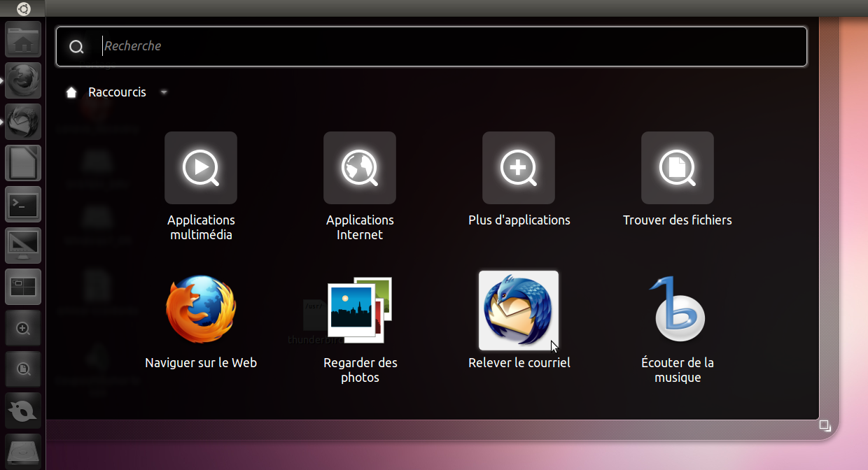Launch Firefox via Naviguer sur le Web
This screenshot has height=470, width=868.
[x=201, y=310]
